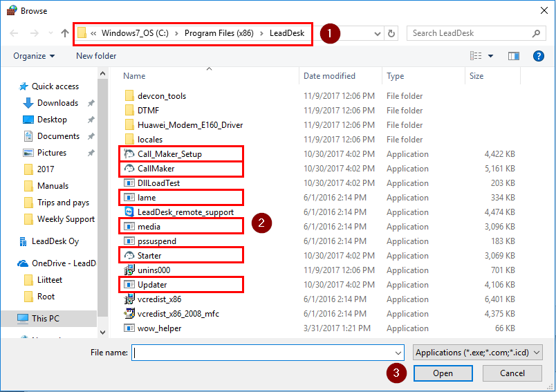Toggle the preview pane
Image resolution: width=556 pixels, height=392 pixels.
click(513, 56)
